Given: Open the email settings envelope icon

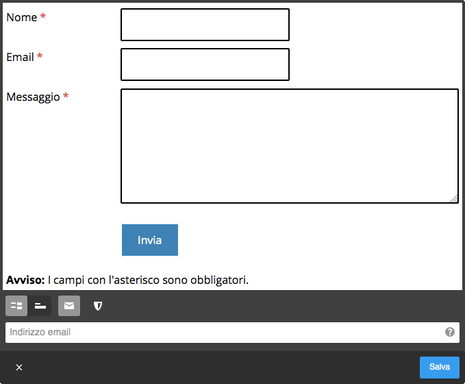Looking at the screenshot, I should 69,306.
